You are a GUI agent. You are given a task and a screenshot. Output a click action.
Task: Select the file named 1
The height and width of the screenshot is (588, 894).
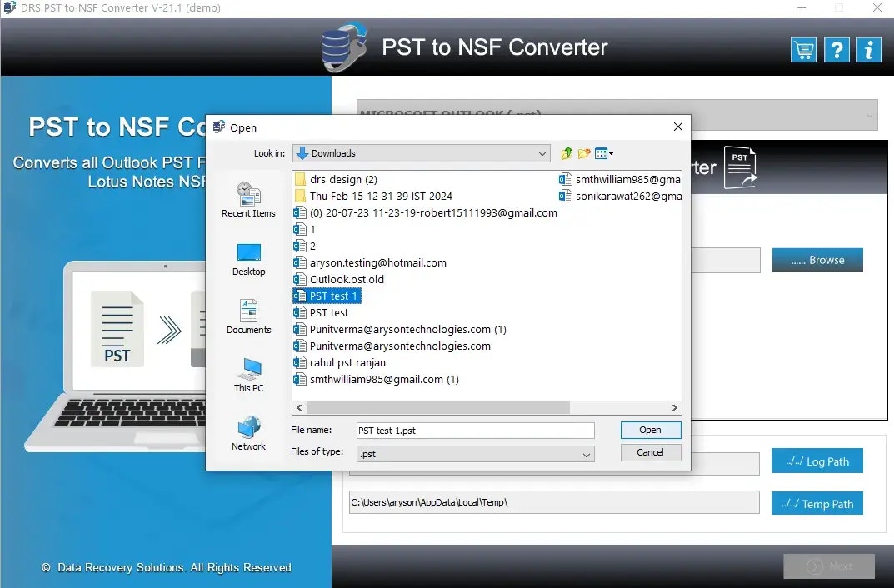pyautogui.click(x=304, y=229)
